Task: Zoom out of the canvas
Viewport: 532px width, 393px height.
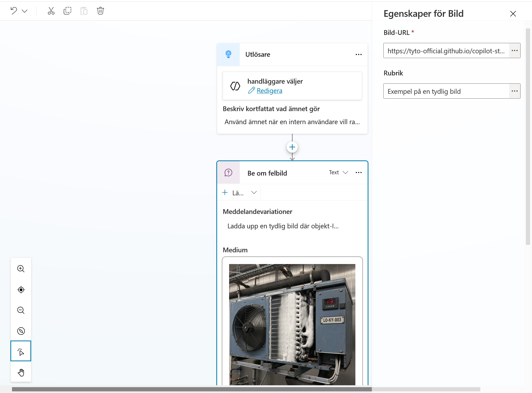Action: click(21, 310)
